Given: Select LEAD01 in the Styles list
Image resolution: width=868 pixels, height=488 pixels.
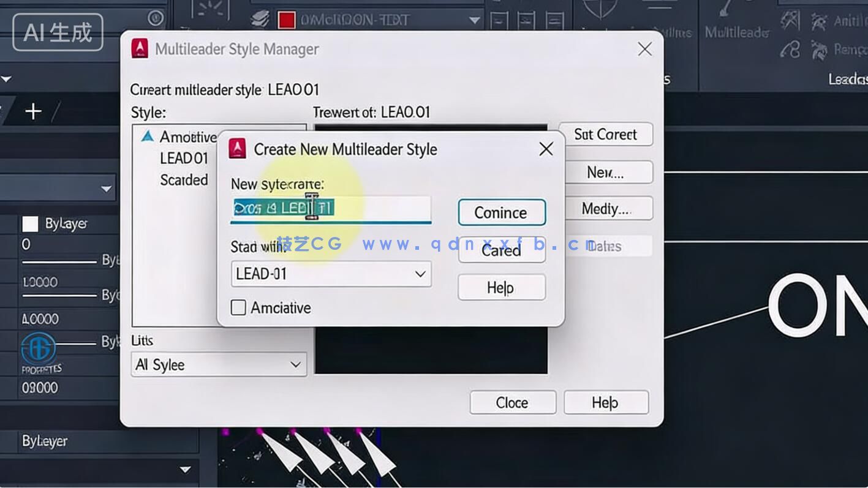Looking at the screenshot, I should tap(184, 158).
